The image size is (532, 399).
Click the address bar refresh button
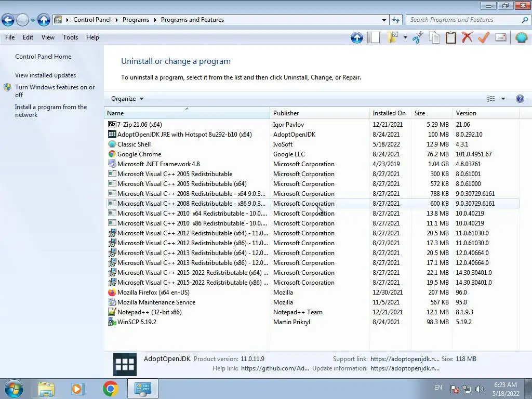point(395,20)
